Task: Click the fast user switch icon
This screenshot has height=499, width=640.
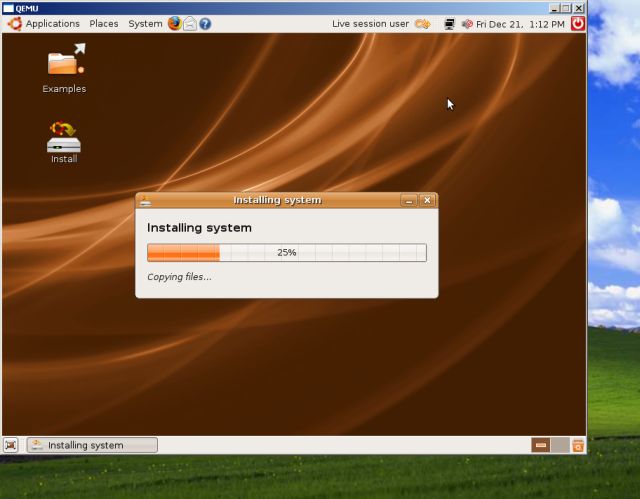Action: [x=423, y=24]
